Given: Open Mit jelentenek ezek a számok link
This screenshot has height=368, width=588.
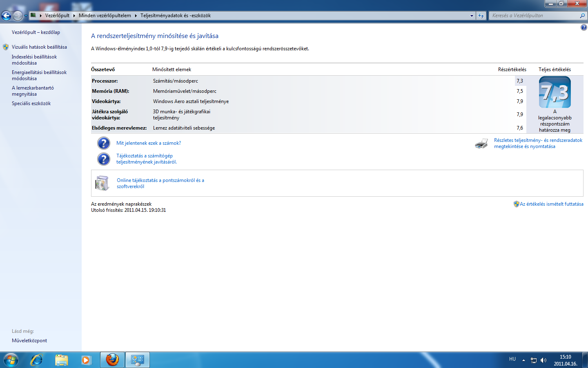Looking at the screenshot, I should point(149,143).
